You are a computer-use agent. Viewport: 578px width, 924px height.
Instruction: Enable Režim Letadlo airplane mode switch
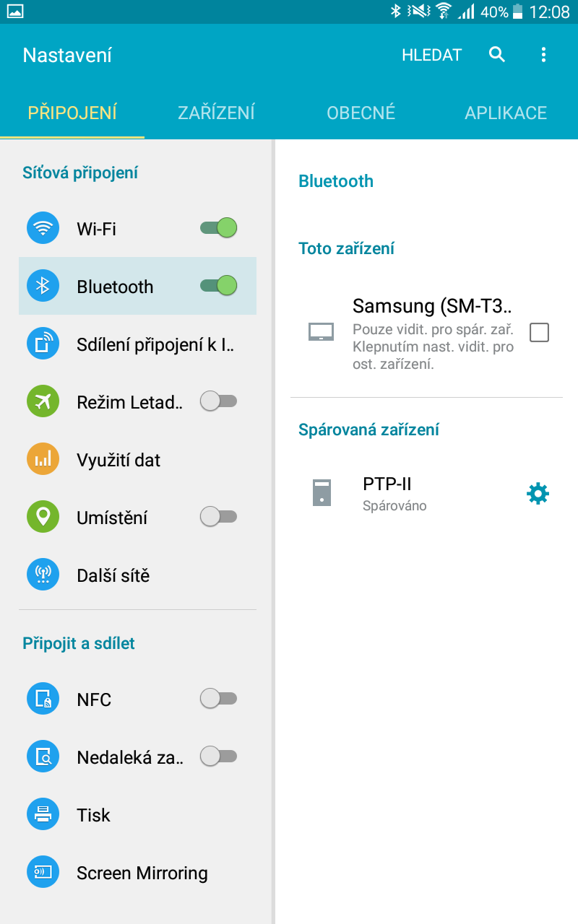click(x=218, y=401)
